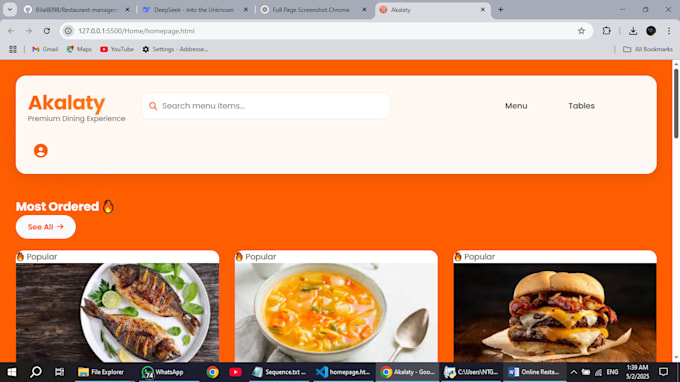Show hidden system tray icons
680x382 pixels.
point(573,372)
